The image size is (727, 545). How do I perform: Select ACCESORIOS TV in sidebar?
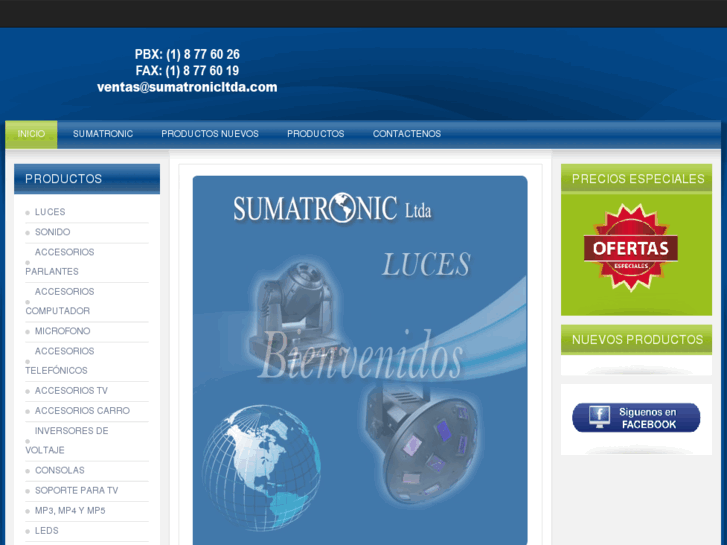[71, 391]
